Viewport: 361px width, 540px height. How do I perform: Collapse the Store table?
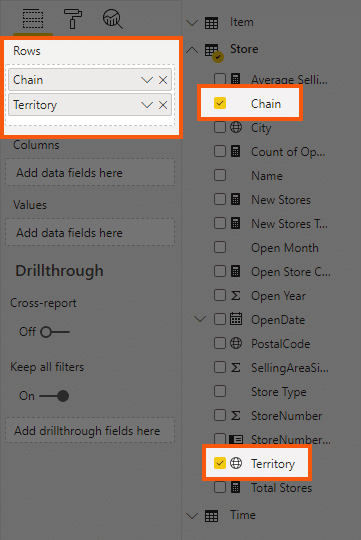point(192,50)
